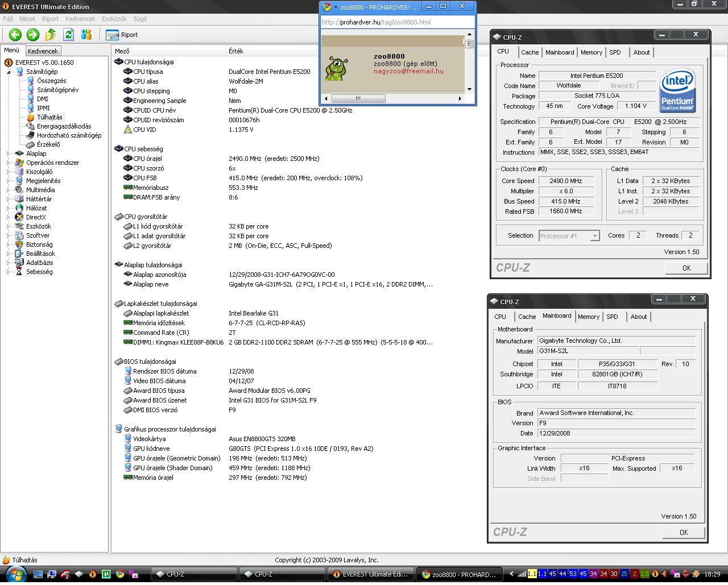This screenshot has height=585, width=728.
Task: Click the volume speaker icon in the system tray
Action: pos(665,574)
